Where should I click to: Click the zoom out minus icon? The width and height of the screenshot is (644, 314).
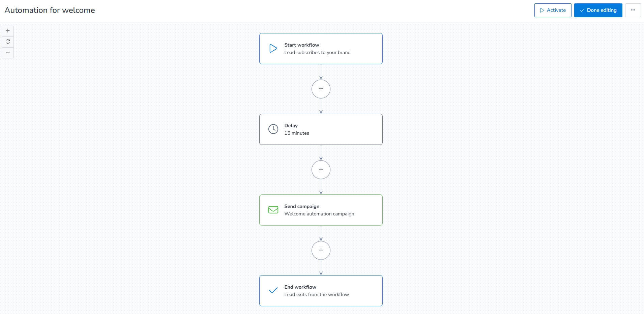click(8, 52)
